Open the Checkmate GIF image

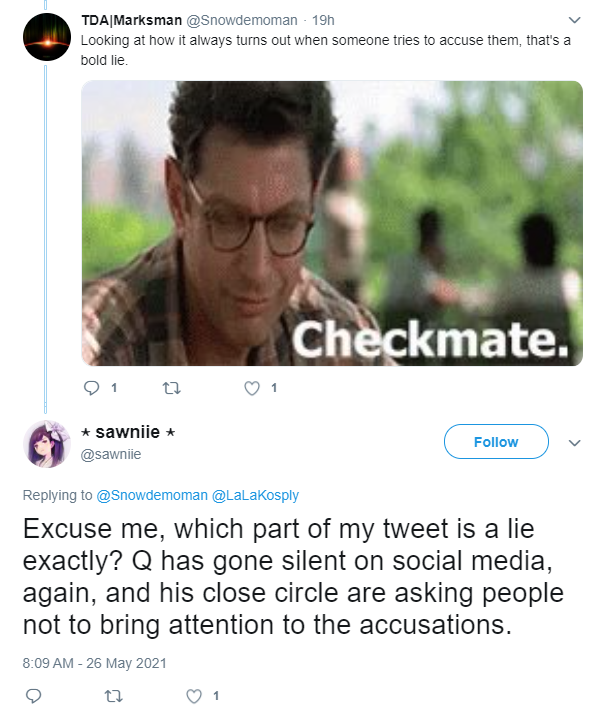click(x=332, y=223)
